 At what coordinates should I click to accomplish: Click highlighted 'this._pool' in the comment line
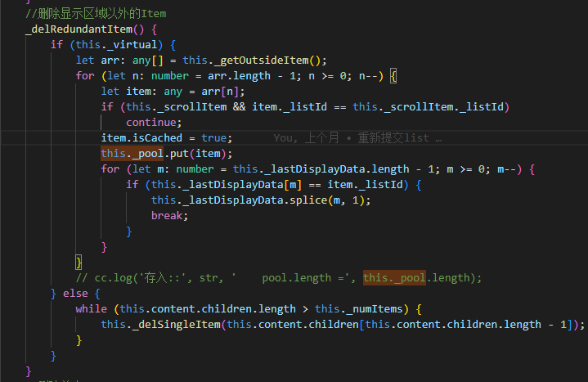point(394,278)
